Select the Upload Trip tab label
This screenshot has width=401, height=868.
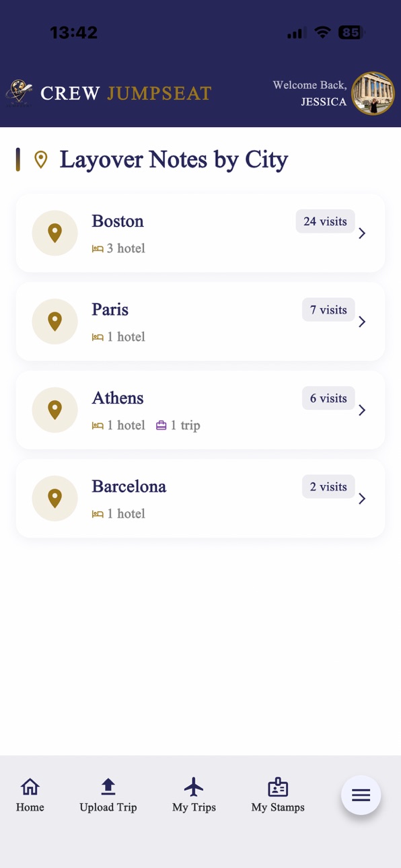pyautogui.click(x=108, y=807)
